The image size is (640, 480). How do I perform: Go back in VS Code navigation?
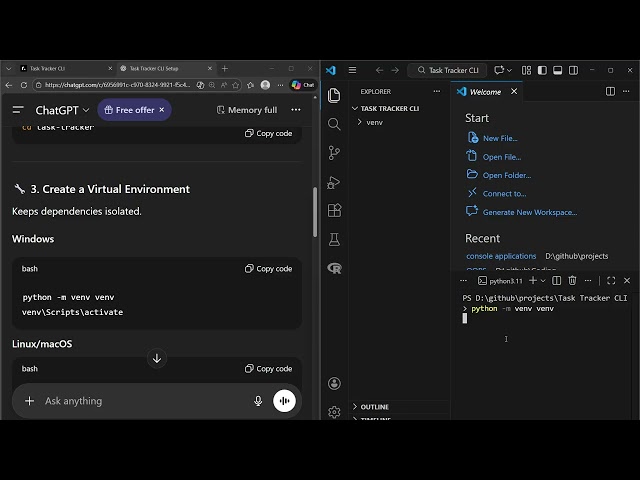coord(379,70)
